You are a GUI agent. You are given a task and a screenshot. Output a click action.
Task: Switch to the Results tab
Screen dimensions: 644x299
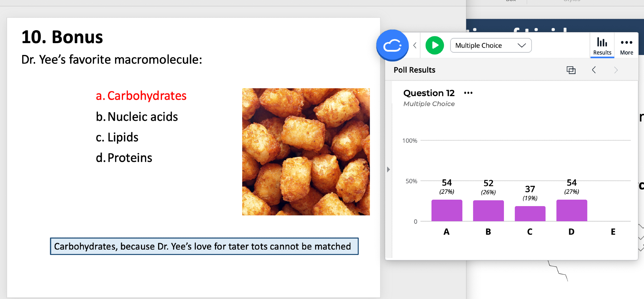pos(602,46)
